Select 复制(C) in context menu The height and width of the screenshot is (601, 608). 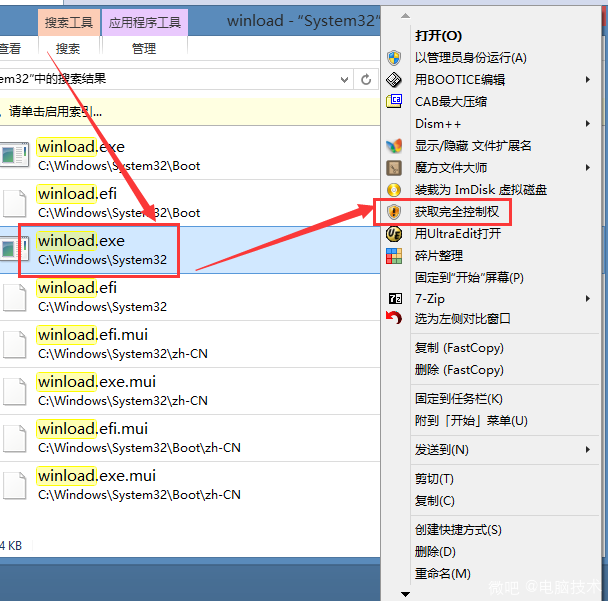[x=435, y=501]
